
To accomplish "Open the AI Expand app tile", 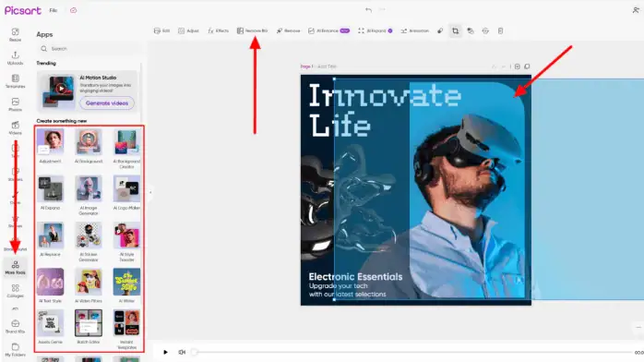I will pyautogui.click(x=50, y=193).
